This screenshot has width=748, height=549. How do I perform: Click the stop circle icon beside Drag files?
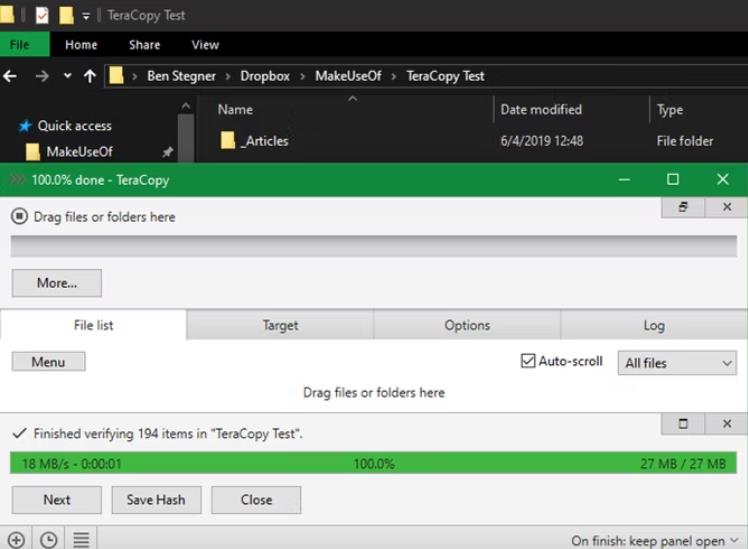coord(19,216)
